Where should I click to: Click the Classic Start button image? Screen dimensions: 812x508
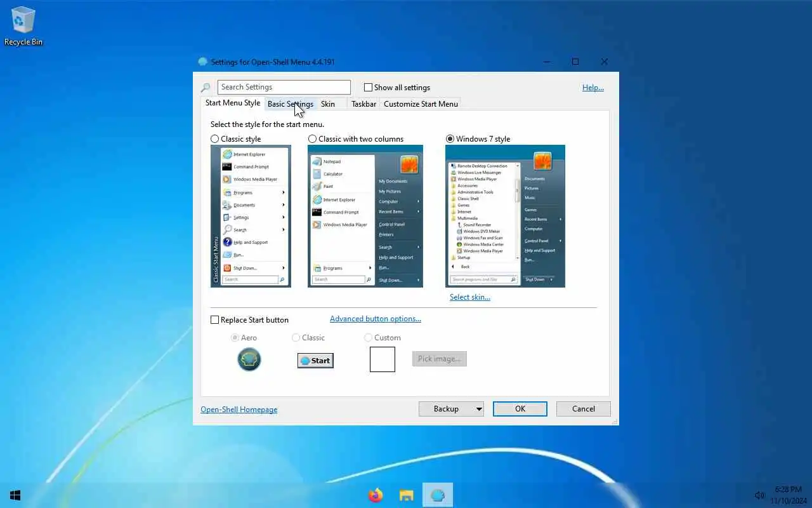[x=315, y=361]
